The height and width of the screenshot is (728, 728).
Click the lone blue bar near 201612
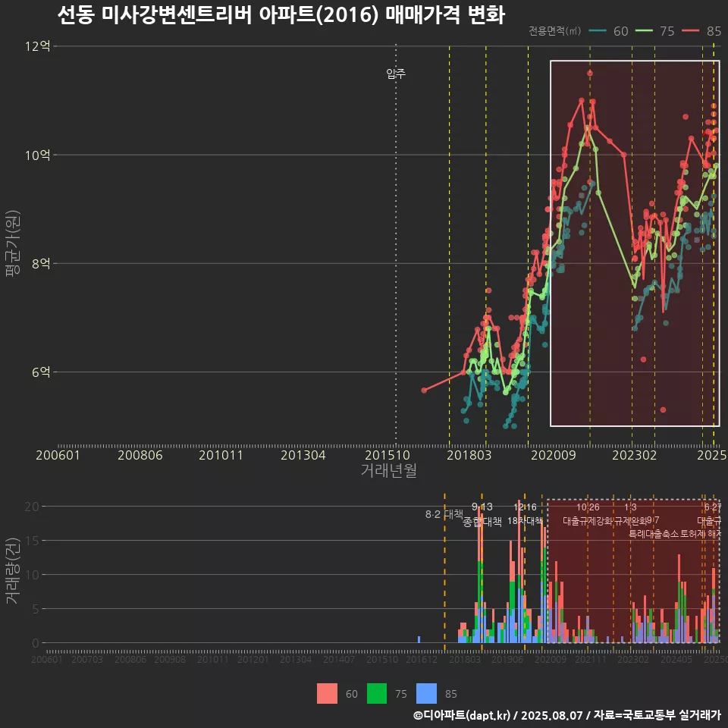[x=419, y=639]
